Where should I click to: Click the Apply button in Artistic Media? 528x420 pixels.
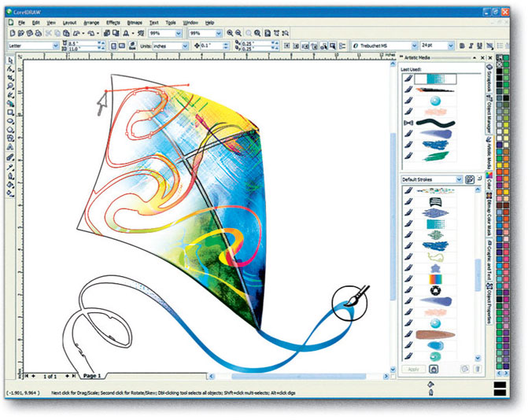414,369
